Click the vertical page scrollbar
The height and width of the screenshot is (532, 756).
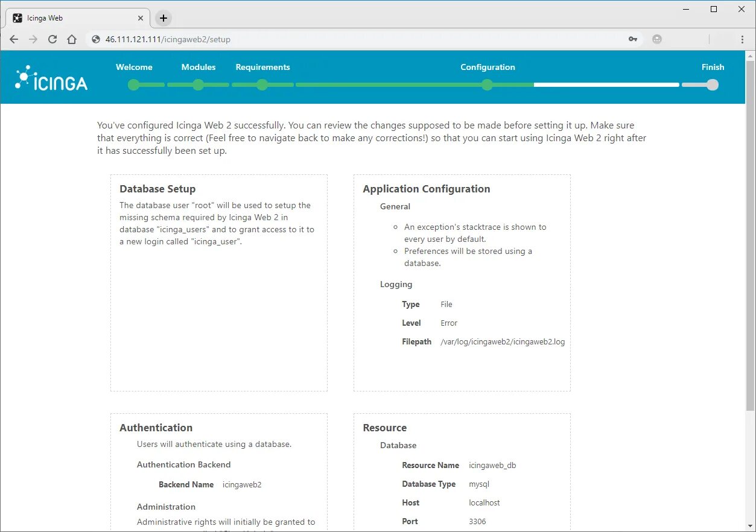pos(750,235)
